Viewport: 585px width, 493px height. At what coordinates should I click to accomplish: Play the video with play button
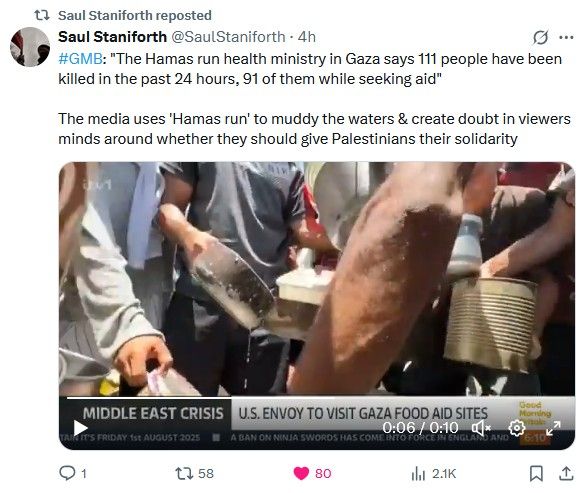tap(80, 428)
